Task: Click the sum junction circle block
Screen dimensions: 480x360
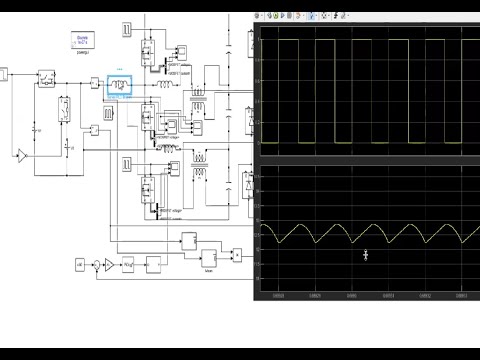Action: (96, 265)
